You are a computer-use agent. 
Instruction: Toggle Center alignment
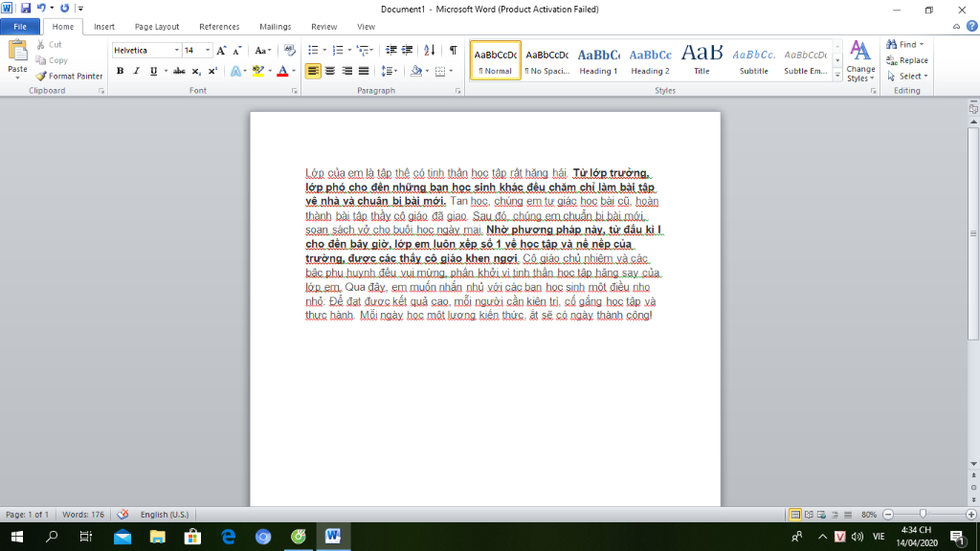pyautogui.click(x=330, y=71)
